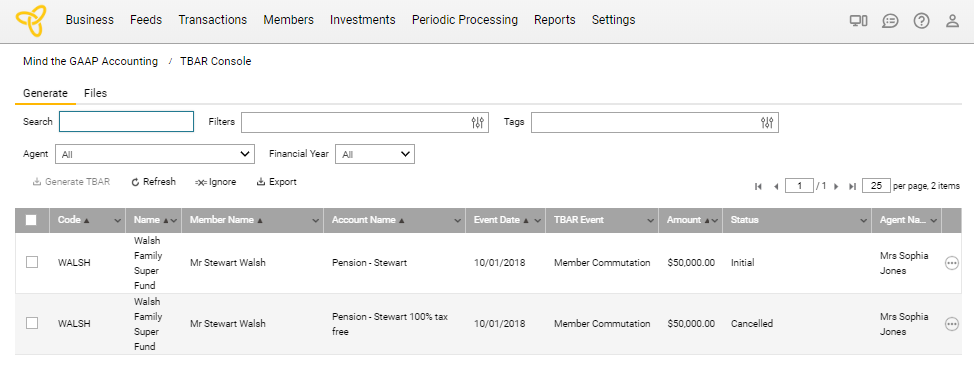The width and height of the screenshot is (974, 365).
Task: Click the Refresh button
Action: click(153, 182)
